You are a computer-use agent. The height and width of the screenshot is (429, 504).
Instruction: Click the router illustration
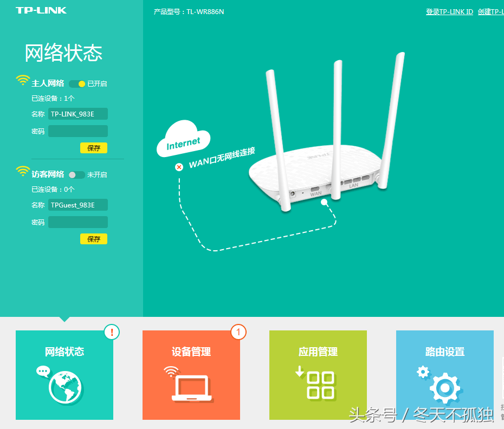pos(327,132)
